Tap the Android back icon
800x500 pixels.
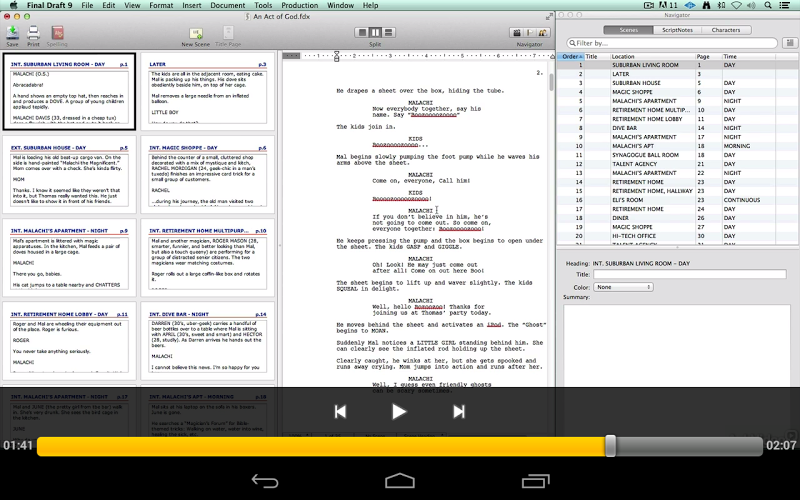coord(265,481)
